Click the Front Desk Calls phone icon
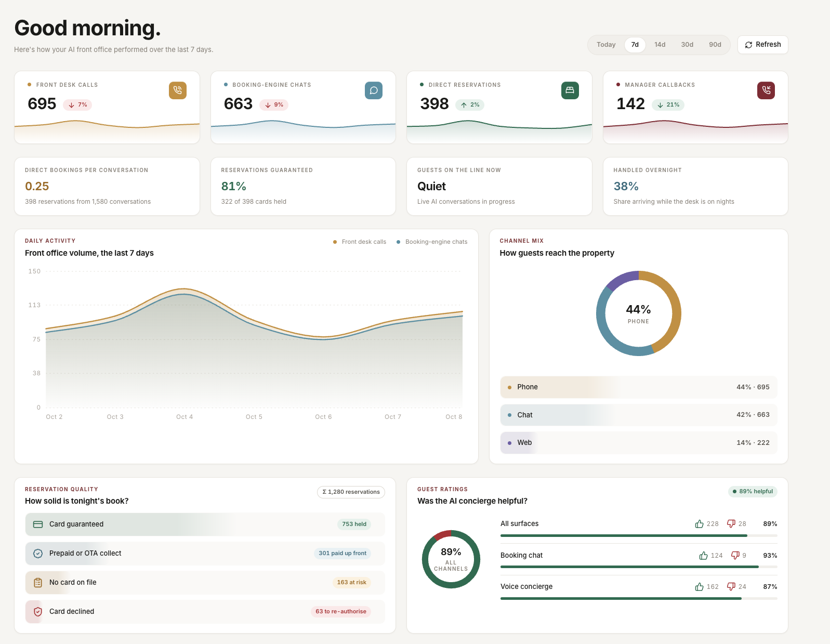Image resolution: width=830 pixels, height=644 pixels. [x=178, y=90]
